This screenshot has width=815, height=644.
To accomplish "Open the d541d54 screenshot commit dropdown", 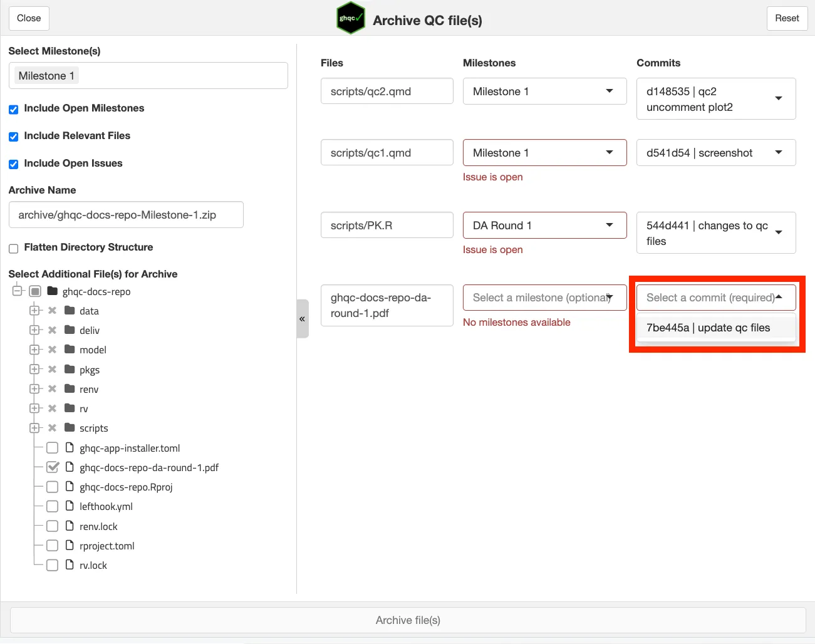I will [715, 153].
